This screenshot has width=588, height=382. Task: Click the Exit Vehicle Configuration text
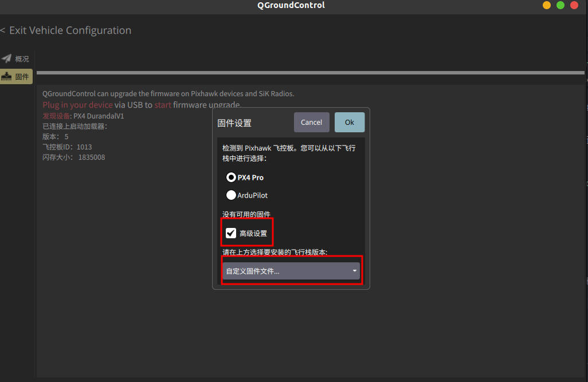tap(70, 30)
